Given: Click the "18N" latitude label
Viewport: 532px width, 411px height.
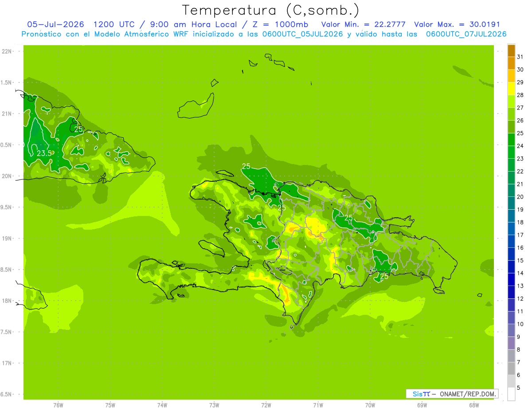Looking at the screenshot, I should pos(8,301).
